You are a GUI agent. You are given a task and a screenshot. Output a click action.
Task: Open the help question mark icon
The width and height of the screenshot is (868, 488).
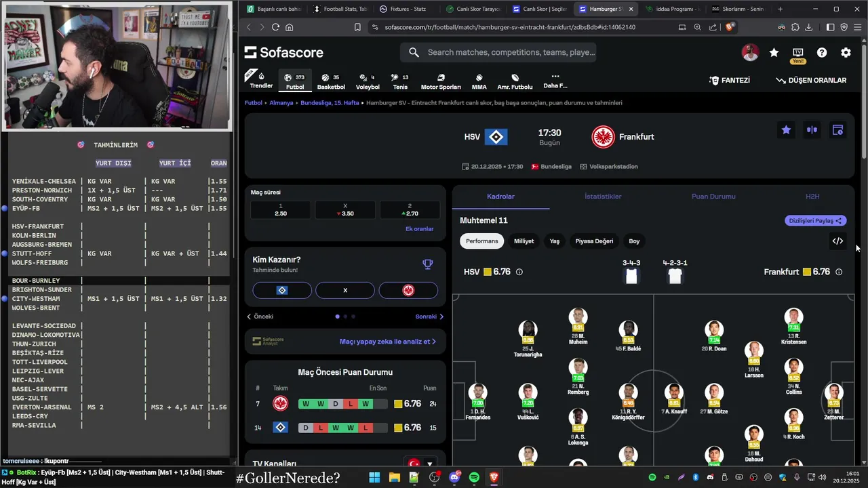coord(822,52)
